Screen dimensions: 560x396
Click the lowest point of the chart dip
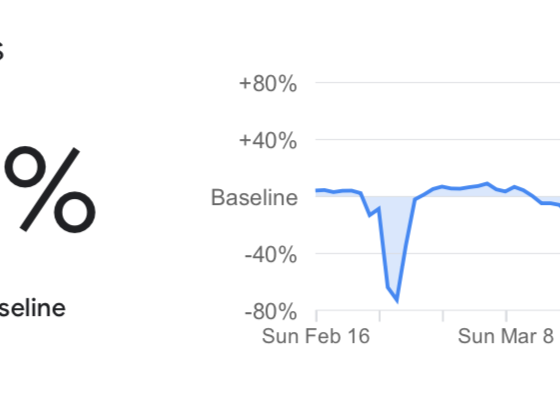(x=397, y=301)
